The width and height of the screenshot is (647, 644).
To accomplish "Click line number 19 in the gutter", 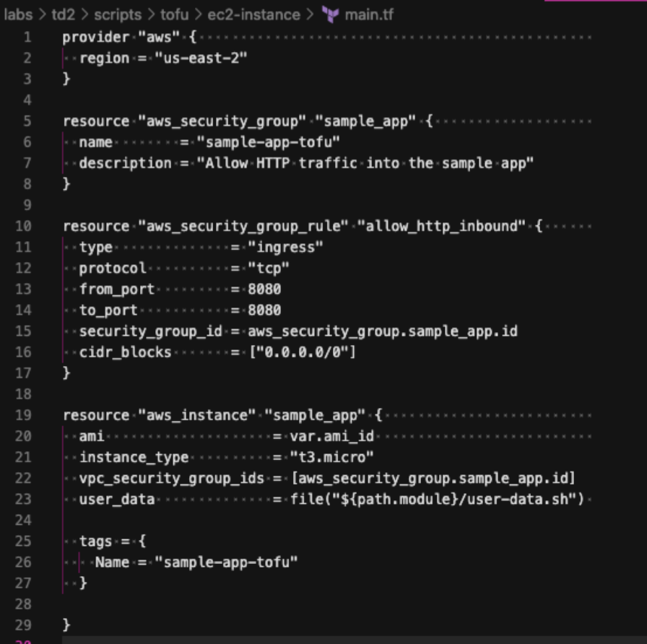I will tap(23, 415).
